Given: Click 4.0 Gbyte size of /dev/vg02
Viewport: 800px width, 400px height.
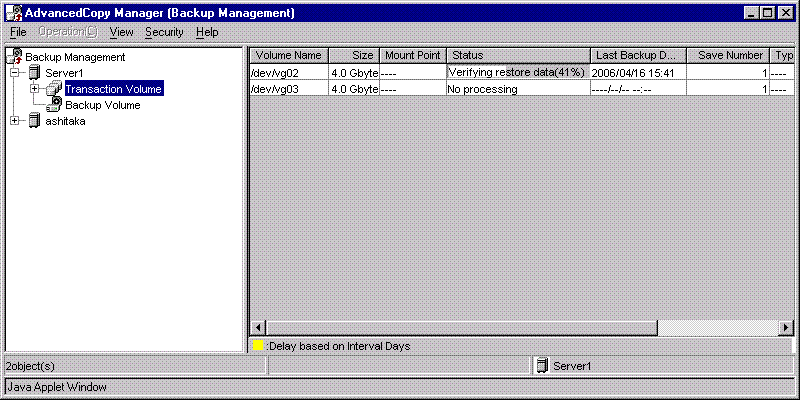Looking at the screenshot, I should [x=354, y=73].
